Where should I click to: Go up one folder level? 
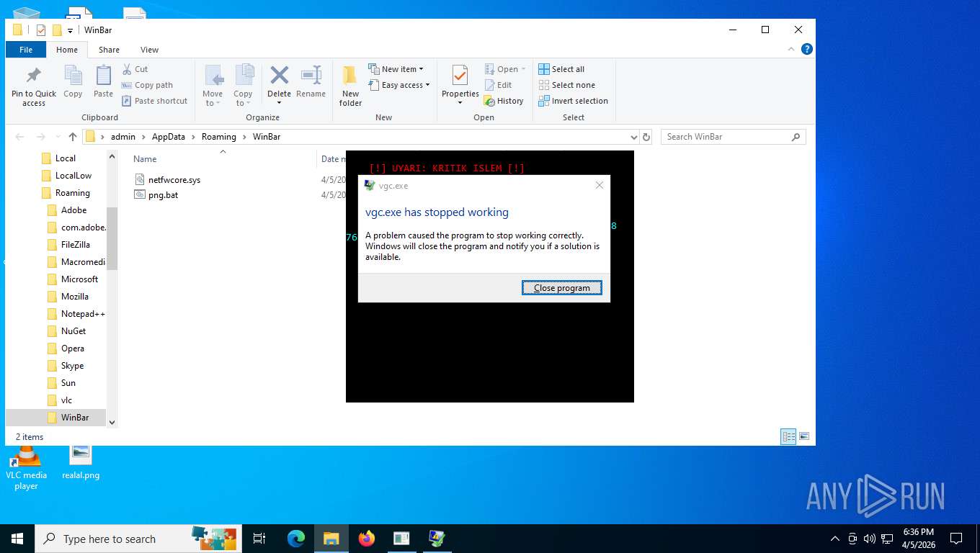(73, 137)
